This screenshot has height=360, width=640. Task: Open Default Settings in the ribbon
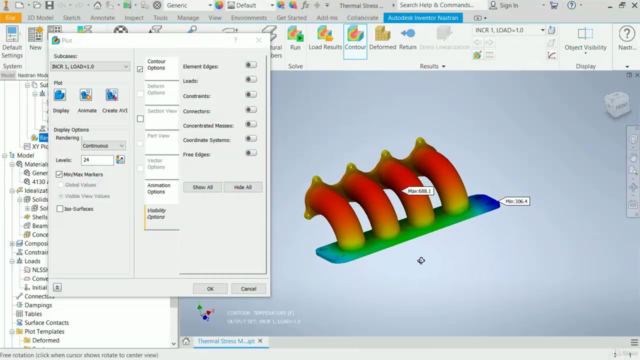click(12, 42)
